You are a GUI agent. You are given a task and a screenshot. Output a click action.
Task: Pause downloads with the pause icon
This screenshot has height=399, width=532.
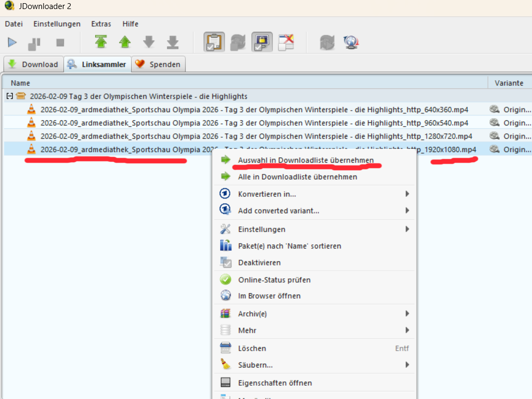pos(34,44)
